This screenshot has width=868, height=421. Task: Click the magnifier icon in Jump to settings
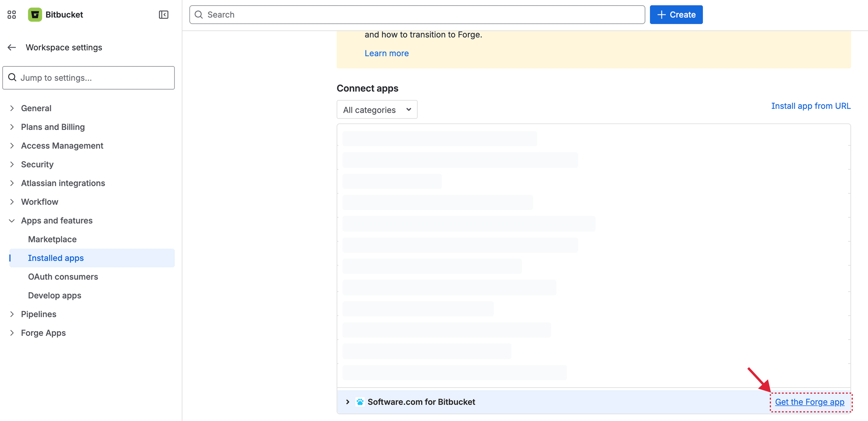point(12,78)
